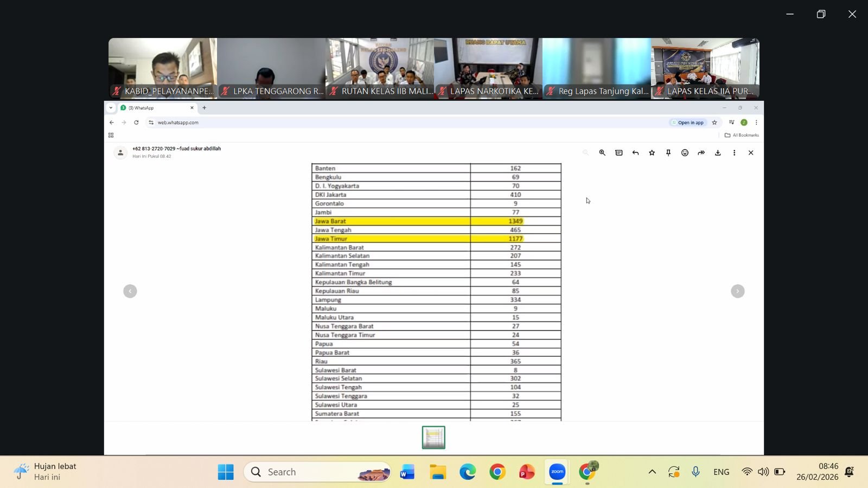Open the All Bookmarks folder
The image size is (868, 488).
742,135
